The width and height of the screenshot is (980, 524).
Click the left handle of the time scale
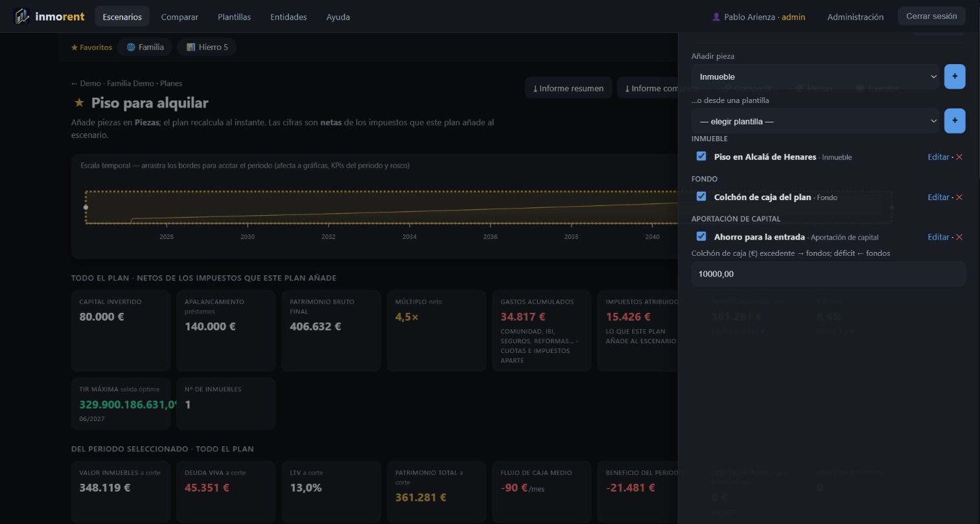tap(86, 207)
